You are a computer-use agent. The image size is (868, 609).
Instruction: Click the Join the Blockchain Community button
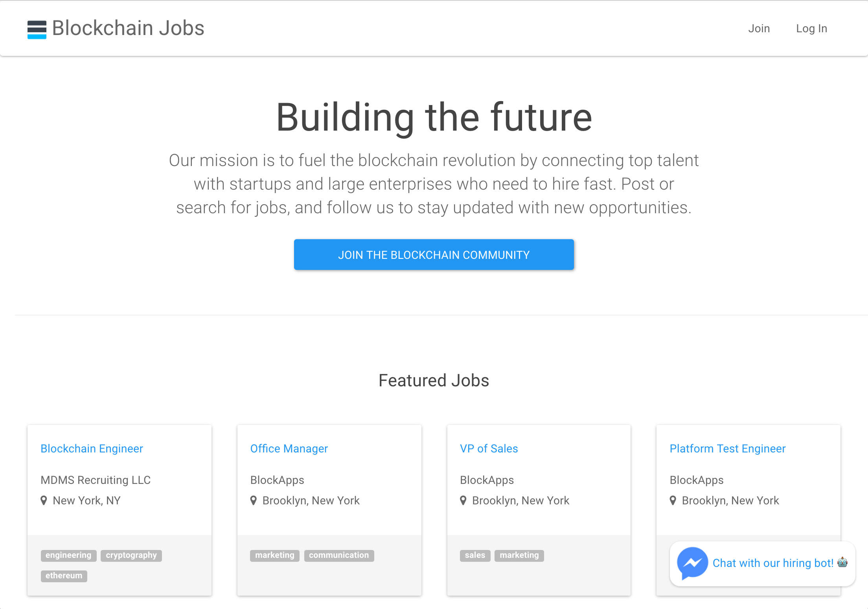[434, 255]
